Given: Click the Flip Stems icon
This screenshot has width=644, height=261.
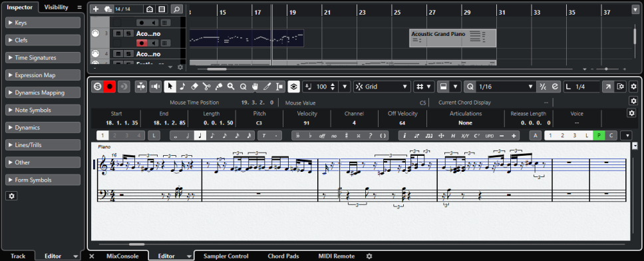Looking at the screenshot, I should click(x=416, y=136).
